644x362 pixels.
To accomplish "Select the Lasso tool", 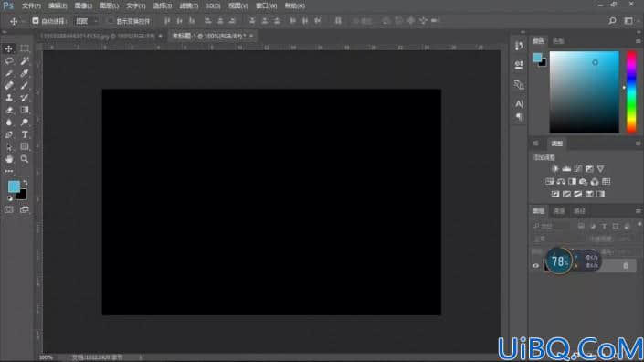I will pyautogui.click(x=8, y=61).
